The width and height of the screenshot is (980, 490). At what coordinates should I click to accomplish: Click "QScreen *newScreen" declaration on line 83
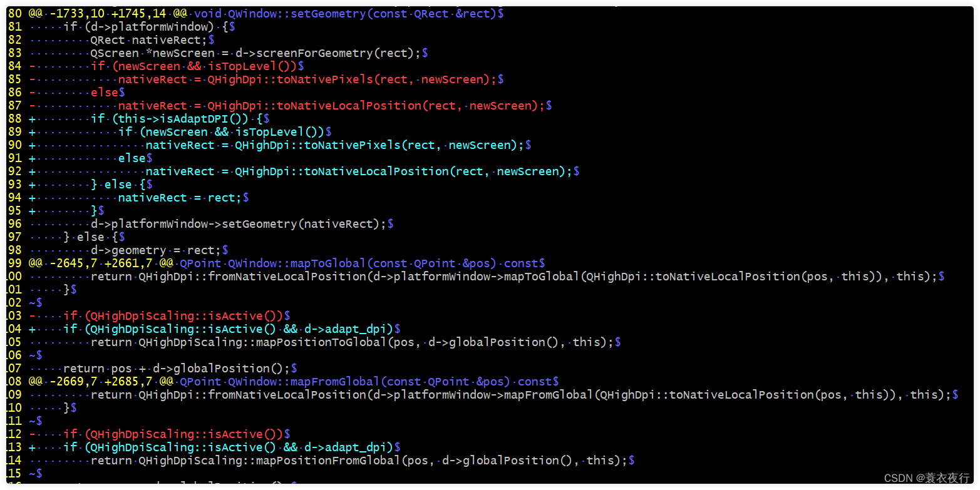tap(152, 53)
